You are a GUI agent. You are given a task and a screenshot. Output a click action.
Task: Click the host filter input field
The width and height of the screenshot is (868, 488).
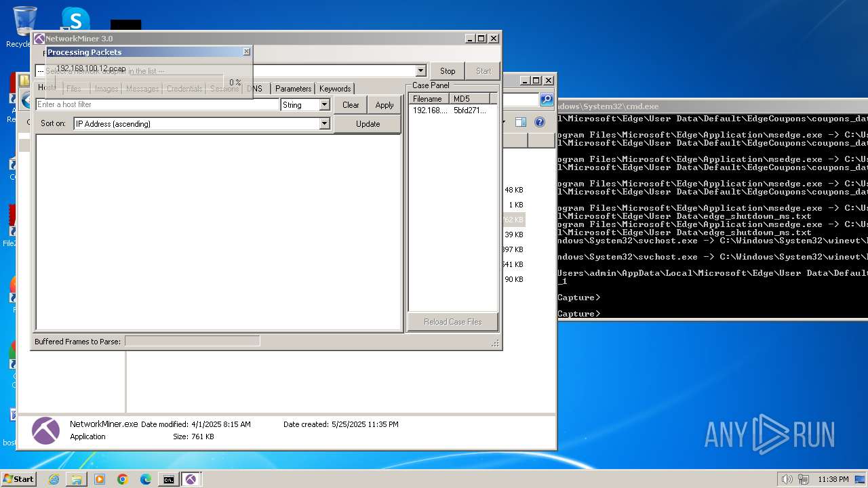tap(157, 104)
